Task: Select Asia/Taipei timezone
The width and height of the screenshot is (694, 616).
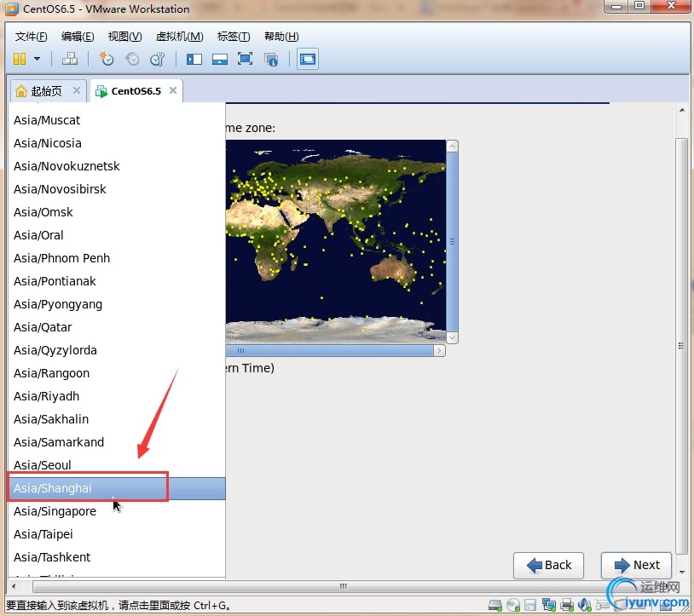Action: click(117, 534)
